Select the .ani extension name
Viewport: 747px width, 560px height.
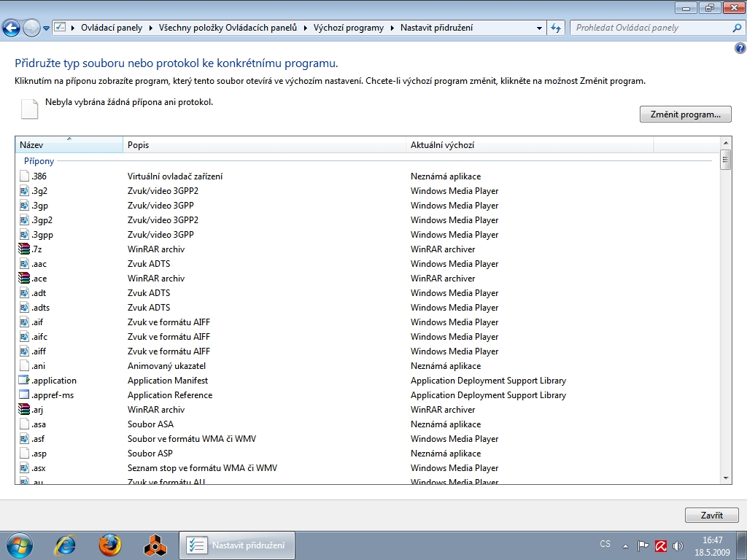pos(39,366)
